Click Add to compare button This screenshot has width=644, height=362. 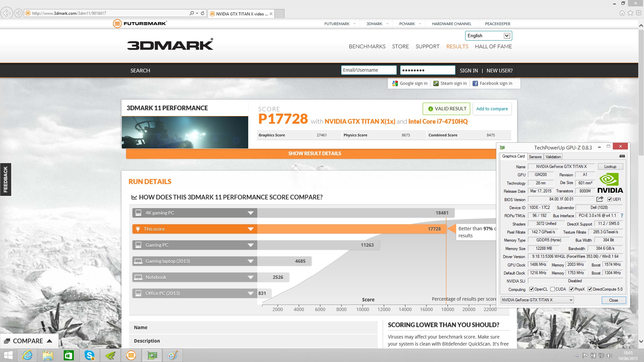coord(492,109)
